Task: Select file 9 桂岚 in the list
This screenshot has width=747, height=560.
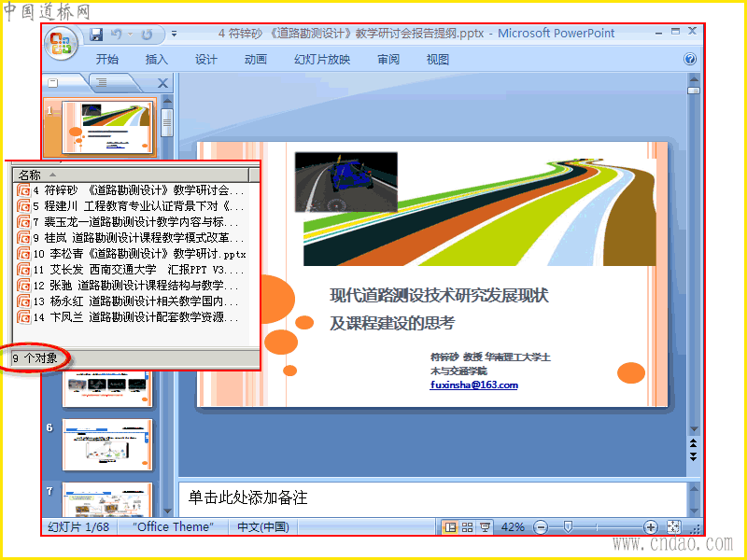Action: [131, 238]
